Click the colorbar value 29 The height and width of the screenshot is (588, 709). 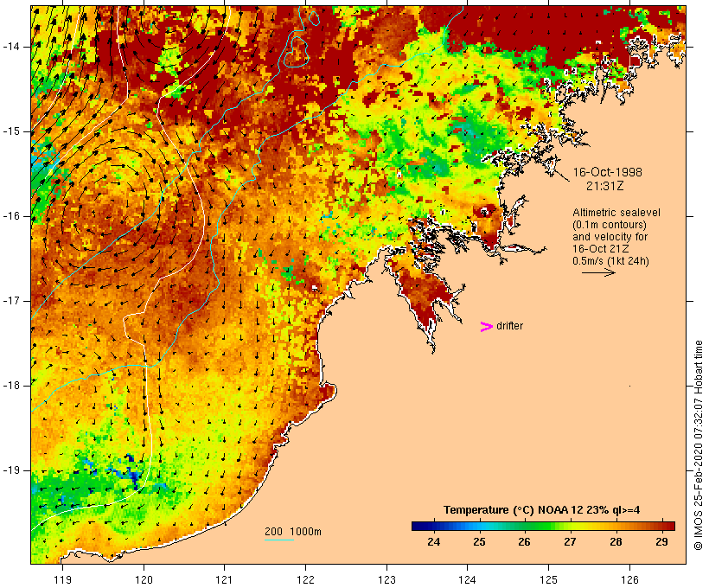pyautogui.click(x=661, y=542)
